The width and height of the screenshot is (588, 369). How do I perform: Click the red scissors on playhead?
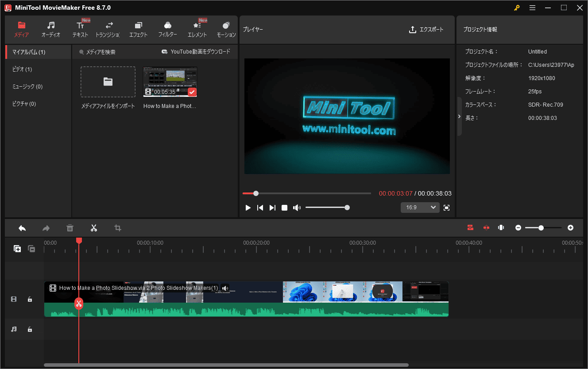[x=79, y=304]
